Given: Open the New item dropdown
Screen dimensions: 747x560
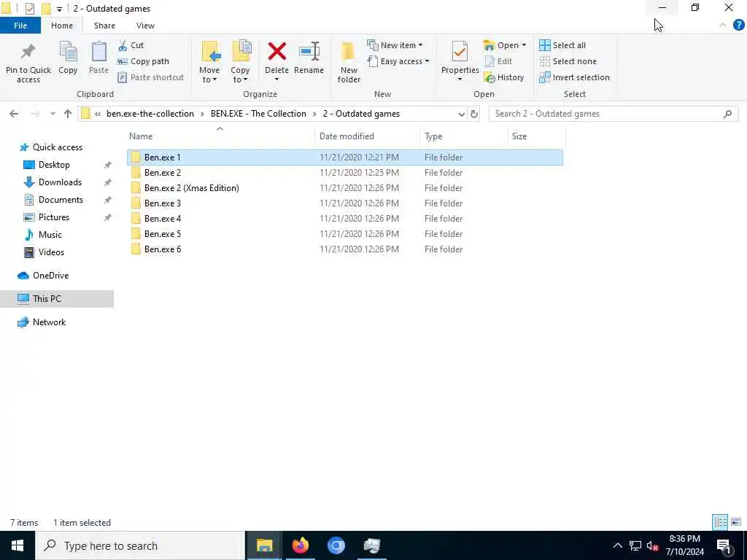Looking at the screenshot, I should (x=395, y=45).
